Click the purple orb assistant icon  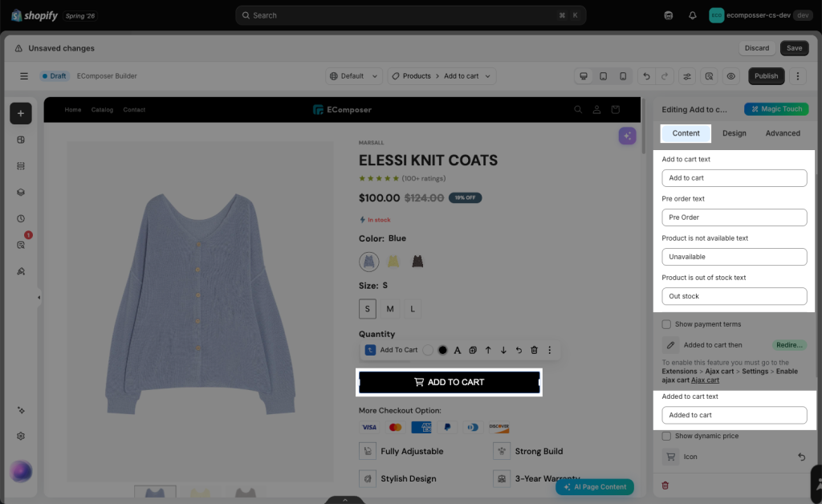(x=20, y=472)
